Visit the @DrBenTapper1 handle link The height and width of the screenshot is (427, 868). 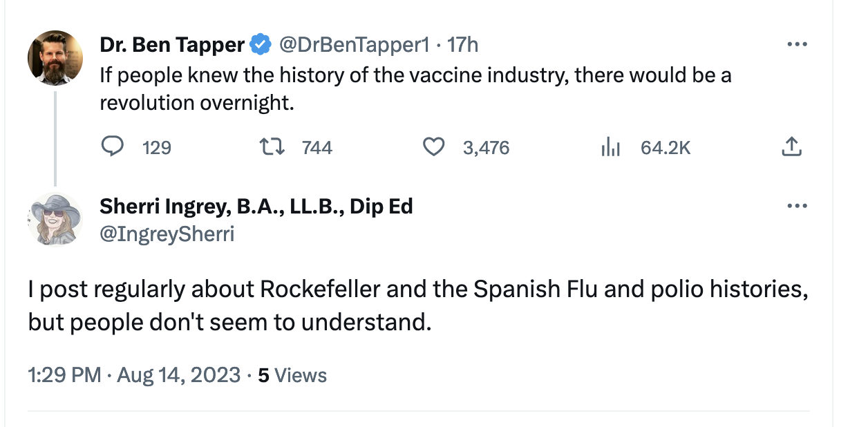coord(354,46)
